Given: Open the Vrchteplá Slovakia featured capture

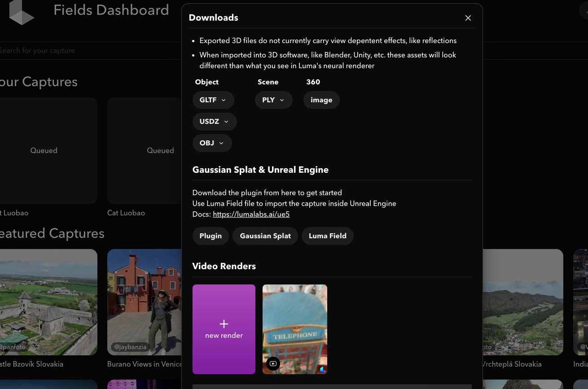Looking at the screenshot, I should click(x=522, y=302).
